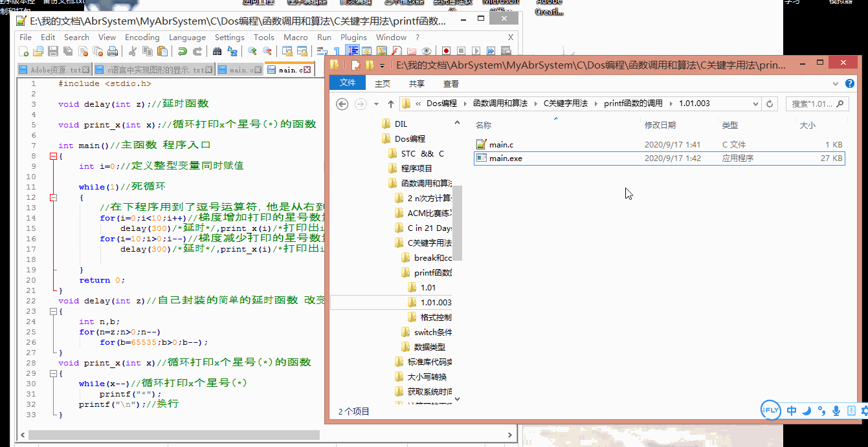Click the Find binoculars icon
The height and width of the screenshot is (447, 868).
(x=217, y=52)
